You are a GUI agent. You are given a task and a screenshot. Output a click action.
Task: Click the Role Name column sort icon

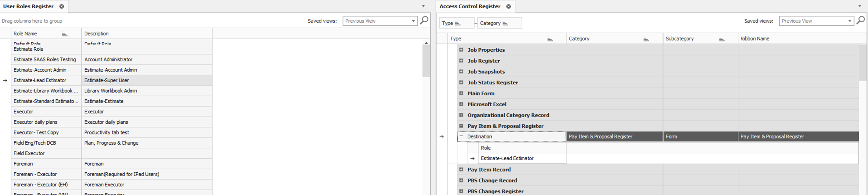tap(65, 34)
